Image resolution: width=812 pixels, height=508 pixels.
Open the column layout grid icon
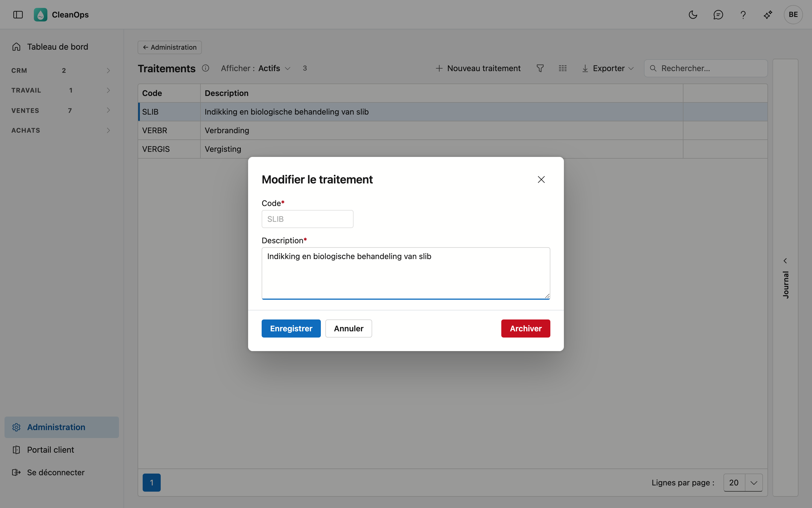pos(562,68)
